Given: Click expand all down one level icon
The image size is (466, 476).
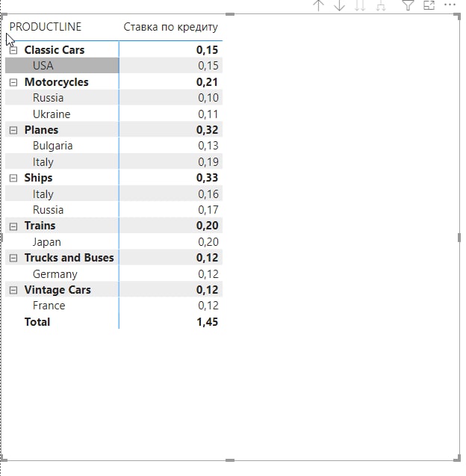Looking at the screenshot, I should [x=381, y=5].
